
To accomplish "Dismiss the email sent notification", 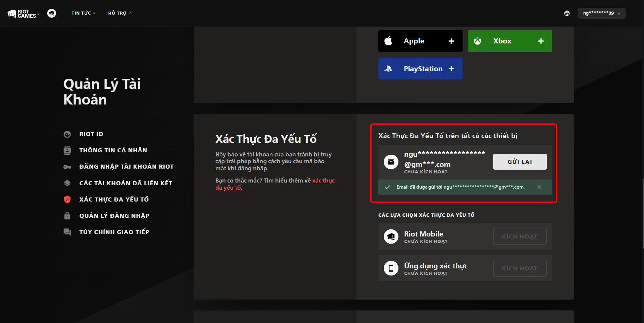I will (x=539, y=187).
